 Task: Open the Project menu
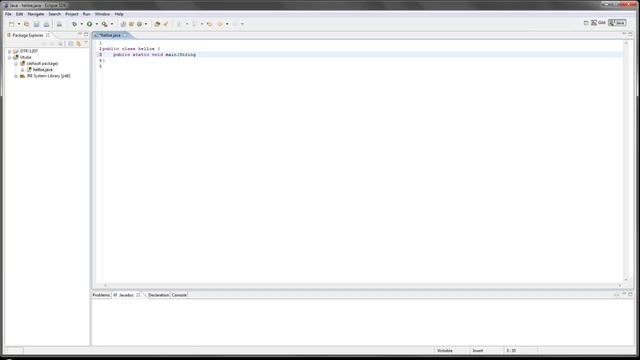72,14
